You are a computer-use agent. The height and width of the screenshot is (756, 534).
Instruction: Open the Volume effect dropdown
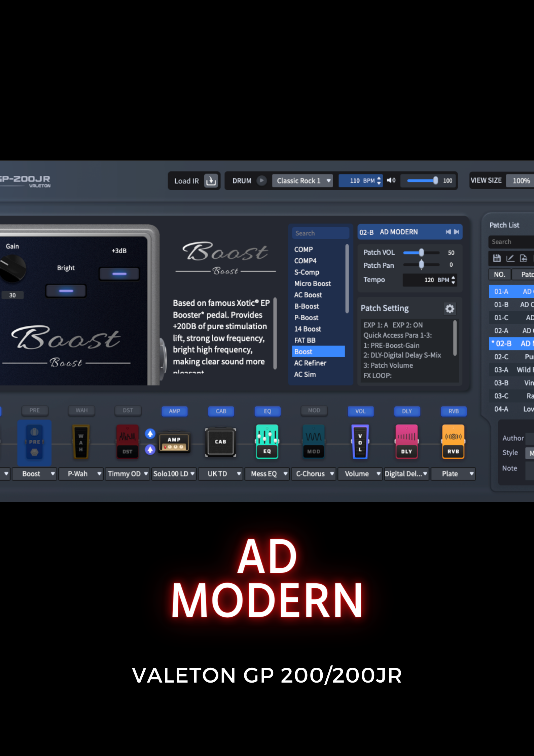360,474
